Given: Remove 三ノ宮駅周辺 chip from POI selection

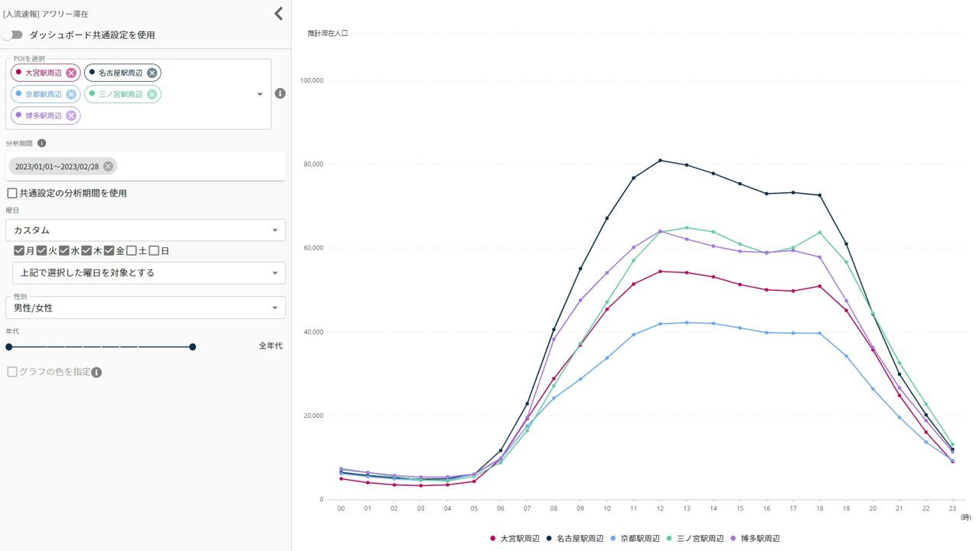Looking at the screenshot, I should [152, 94].
